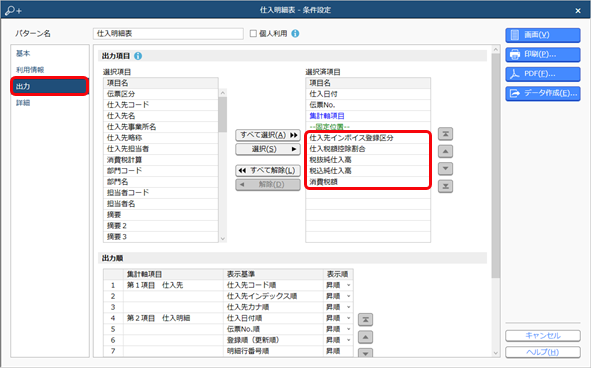Select 税抜純仕入高 in 選択済項目 list

click(368, 160)
